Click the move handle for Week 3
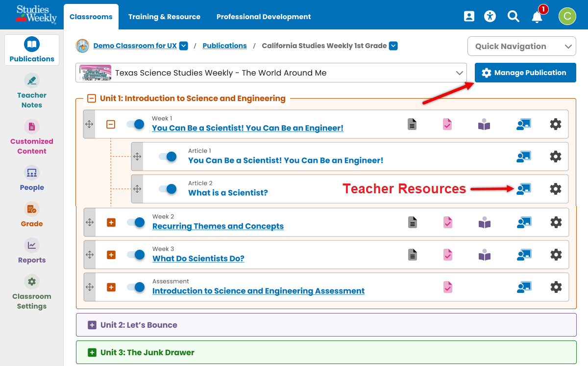This screenshot has height=366, width=588. (90, 255)
